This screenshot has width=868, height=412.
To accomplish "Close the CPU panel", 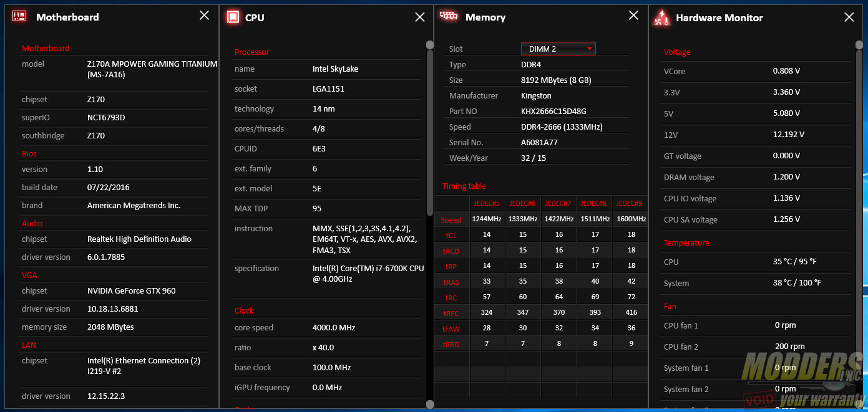I will [420, 17].
